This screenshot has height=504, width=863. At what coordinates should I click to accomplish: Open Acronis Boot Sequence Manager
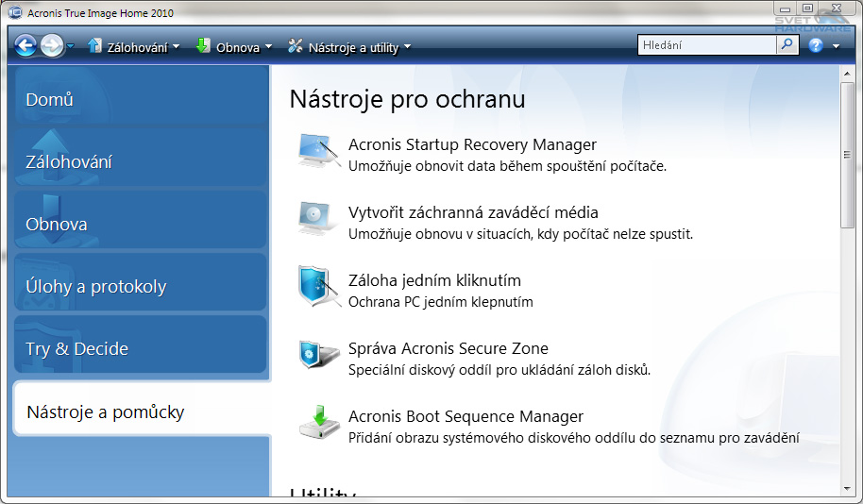466,416
